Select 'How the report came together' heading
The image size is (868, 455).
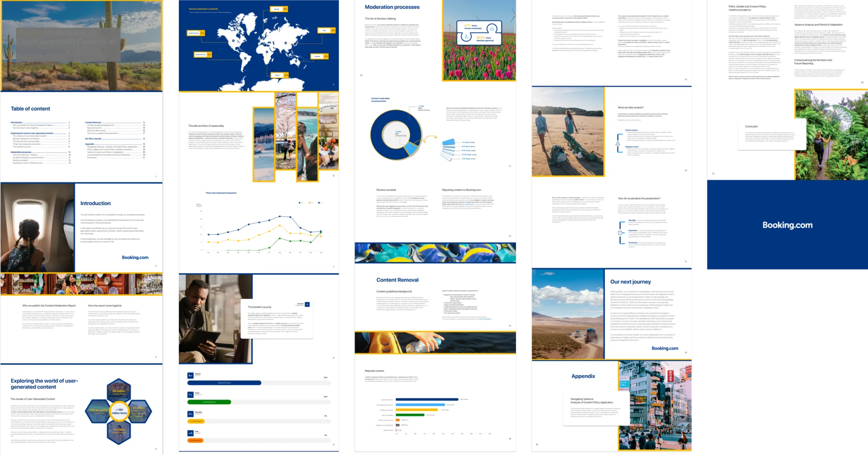pos(105,306)
